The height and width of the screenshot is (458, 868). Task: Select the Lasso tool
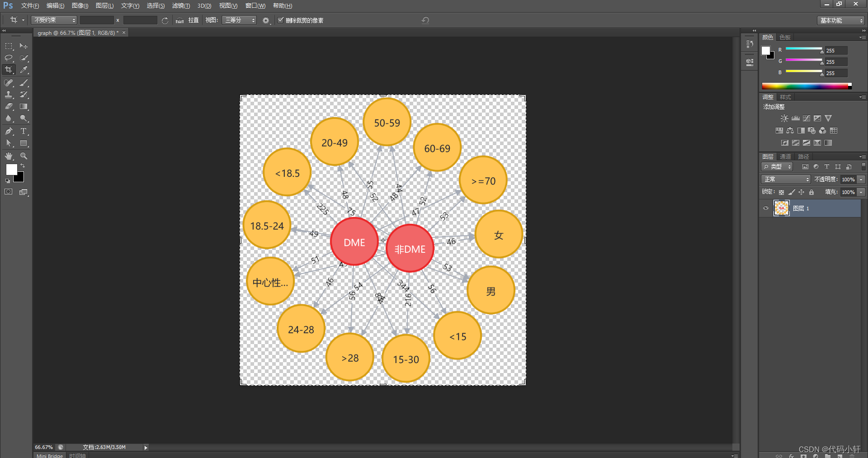tap(9, 58)
